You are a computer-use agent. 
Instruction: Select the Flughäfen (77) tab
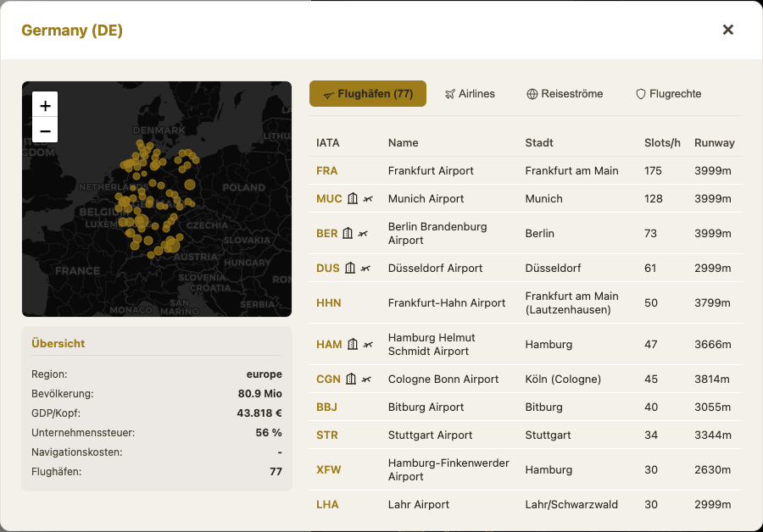(368, 93)
